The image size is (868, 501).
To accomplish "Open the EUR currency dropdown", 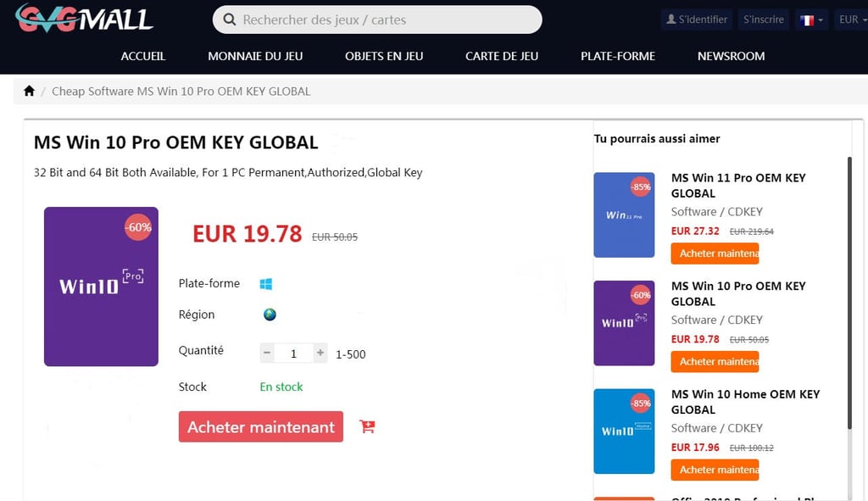I will (x=853, y=20).
